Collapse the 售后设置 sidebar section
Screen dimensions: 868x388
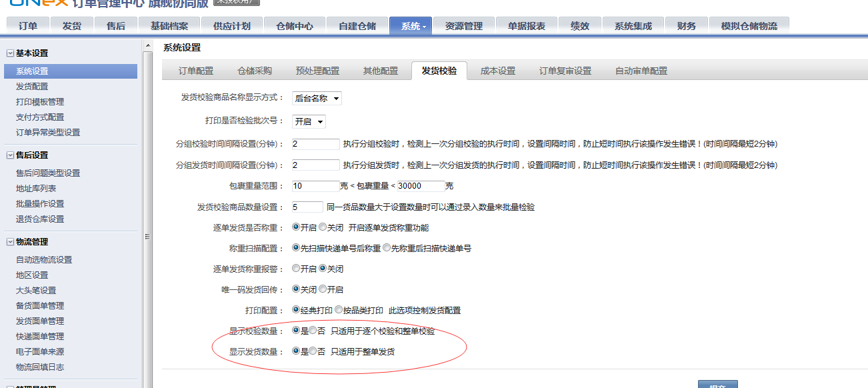(x=10, y=155)
